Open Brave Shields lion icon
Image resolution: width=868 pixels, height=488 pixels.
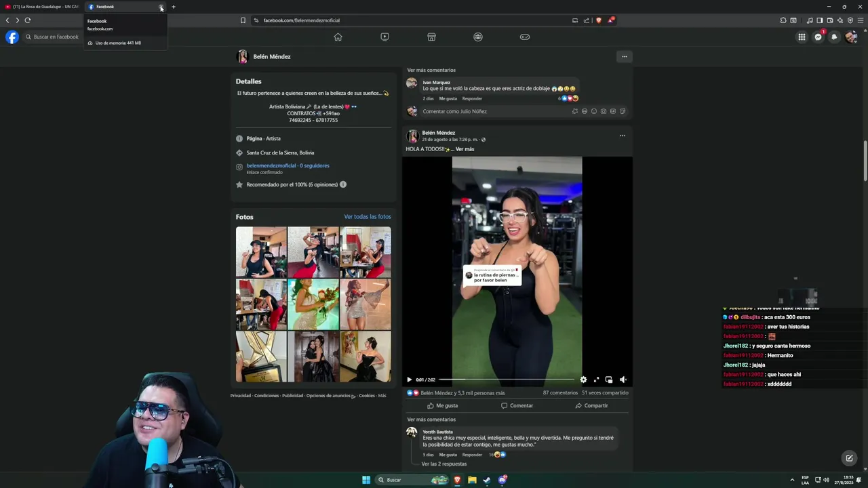[x=598, y=20]
